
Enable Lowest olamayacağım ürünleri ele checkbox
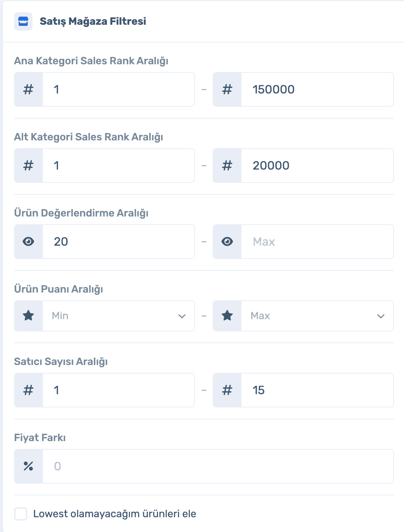(21, 514)
